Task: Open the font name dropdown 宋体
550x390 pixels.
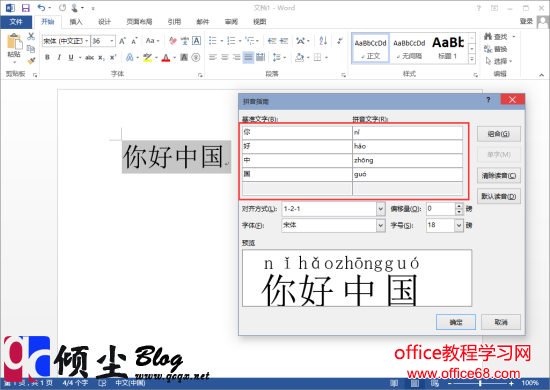Action: 87,41
